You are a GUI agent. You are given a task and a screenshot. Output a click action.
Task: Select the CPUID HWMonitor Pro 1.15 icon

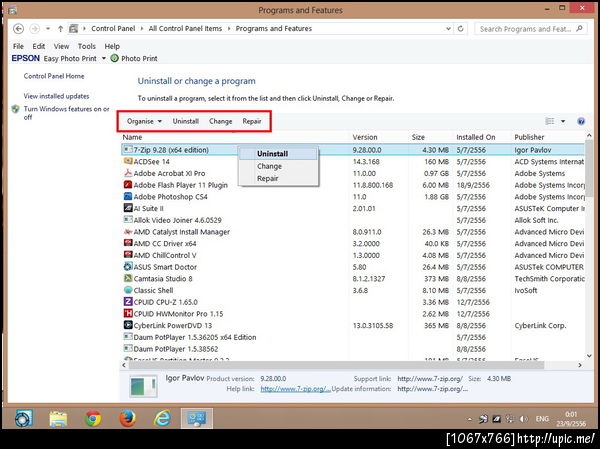click(128, 313)
